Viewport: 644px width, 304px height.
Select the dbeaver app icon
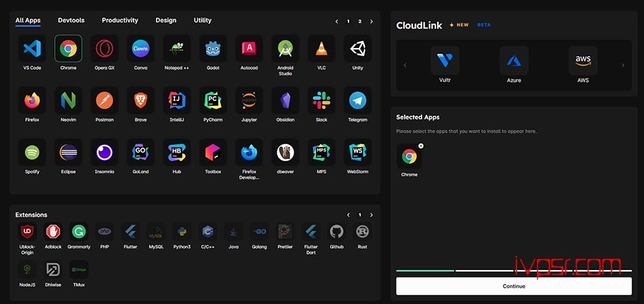285,152
